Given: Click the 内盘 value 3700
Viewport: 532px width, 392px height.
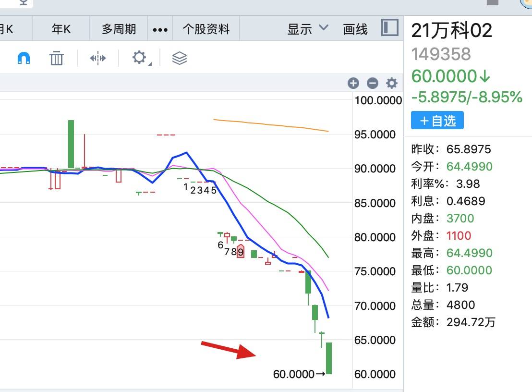Looking at the screenshot, I should (460, 218).
